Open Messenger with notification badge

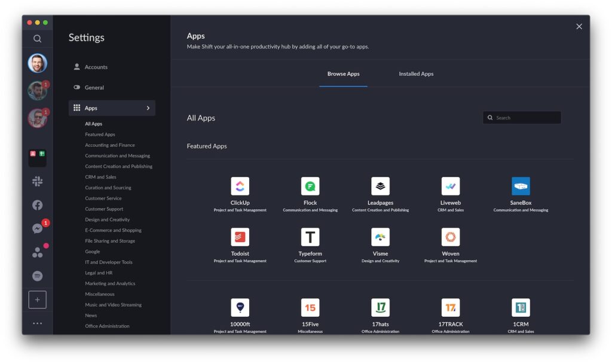38,229
